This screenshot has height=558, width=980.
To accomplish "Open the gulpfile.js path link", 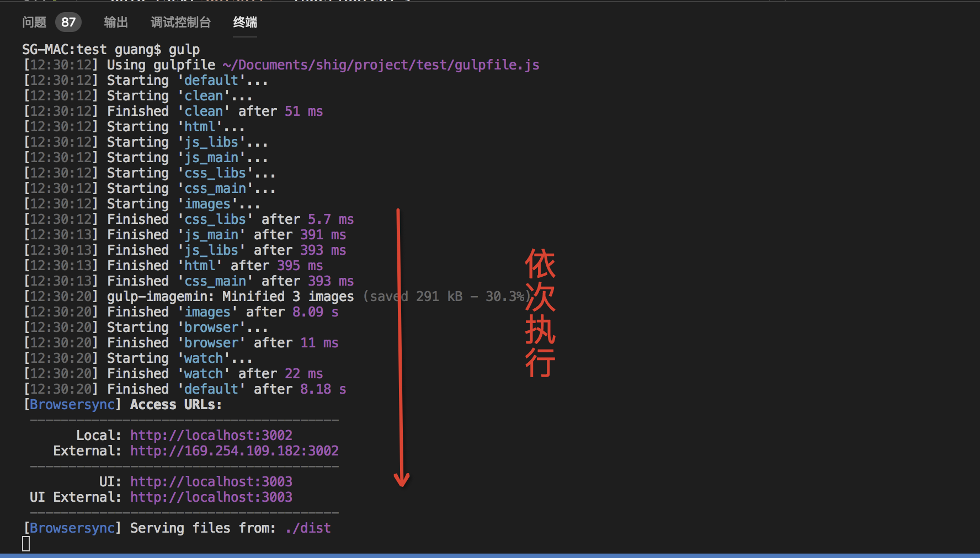I will (381, 65).
